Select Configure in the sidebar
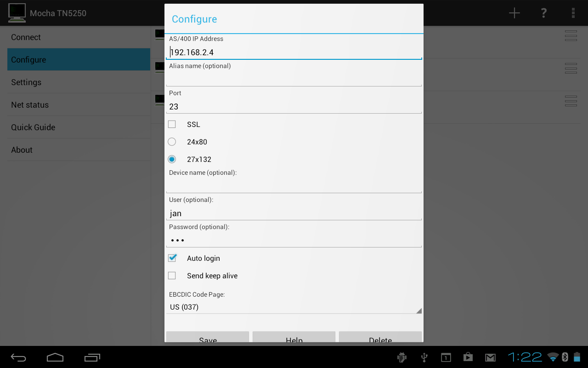The height and width of the screenshot is (368, 588). tap(79, 59)
